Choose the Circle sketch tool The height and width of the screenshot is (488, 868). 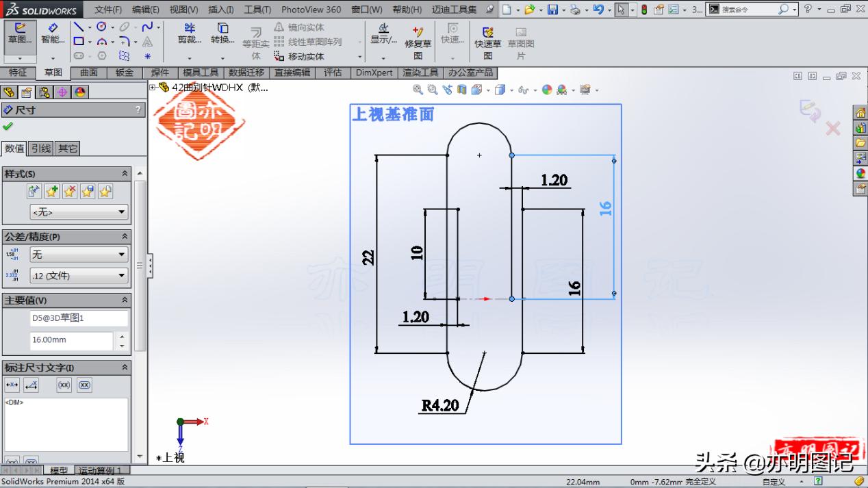[101, 26]
